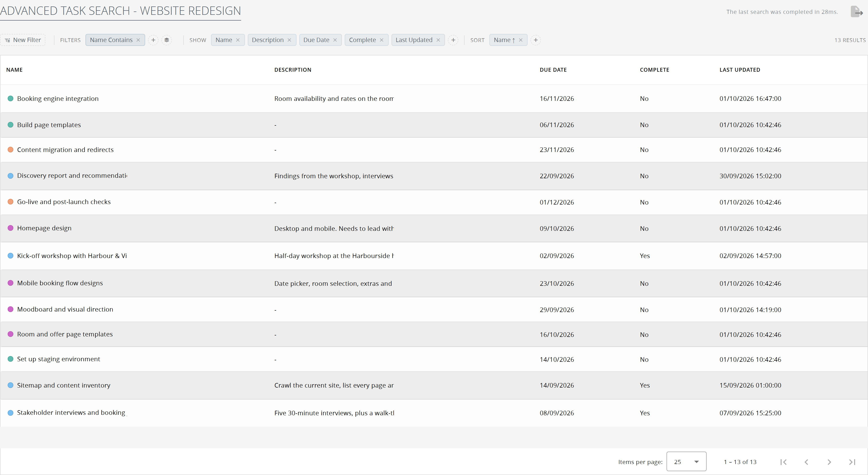This screenshot has height=475, width=868.
Task: Click the Due Date column chip
Action: 316,40
